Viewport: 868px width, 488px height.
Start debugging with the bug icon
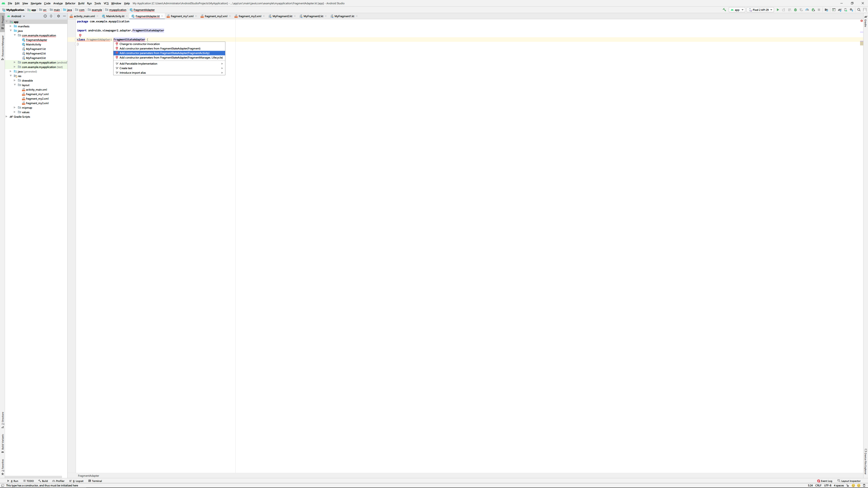[796, 10]
